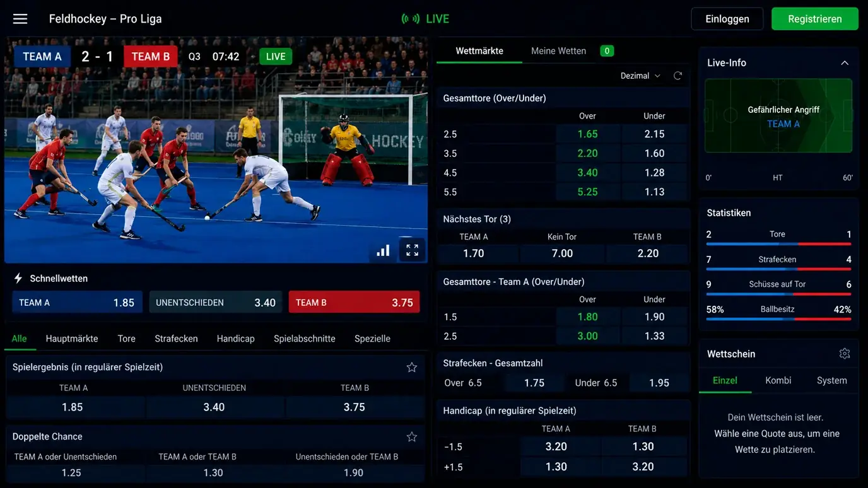The height and width of the screenshot is (488, 868).
Task: Select Team A Under 1.5 odds 1.90
Action: tap(655, 317)
